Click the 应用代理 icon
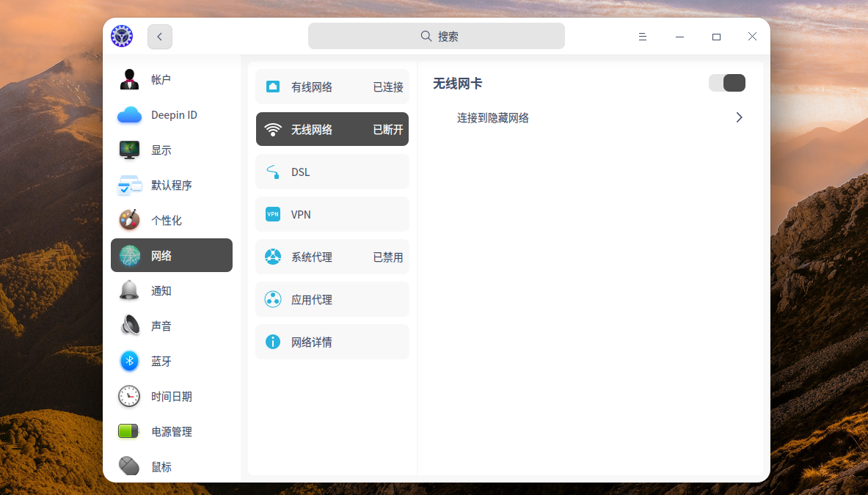868x495 pixels. tap(273, 299)
